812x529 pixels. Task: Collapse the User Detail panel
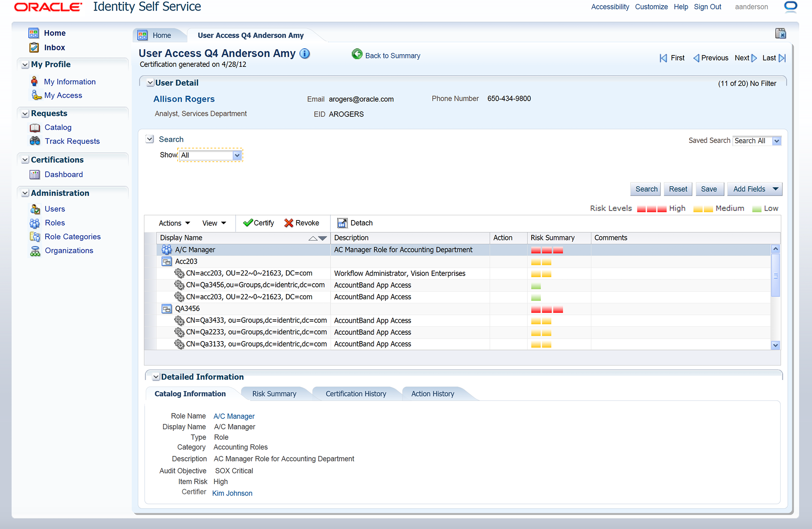coord(150,83)
